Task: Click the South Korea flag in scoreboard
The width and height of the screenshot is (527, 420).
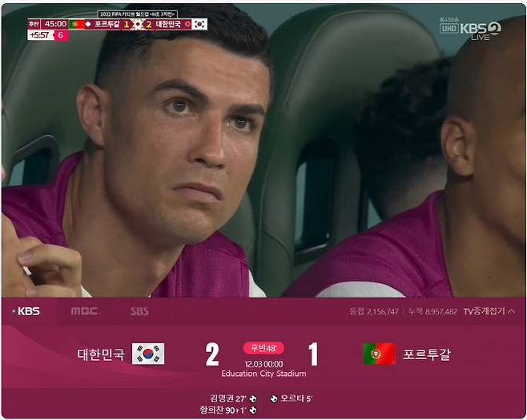Action: pyautogui.click(x=148, y=354)
